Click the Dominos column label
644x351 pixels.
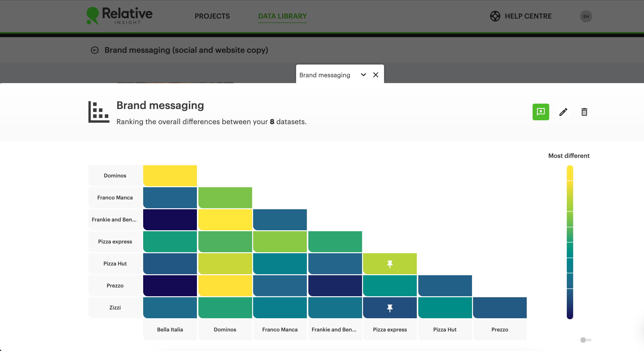tap(225, 330)
